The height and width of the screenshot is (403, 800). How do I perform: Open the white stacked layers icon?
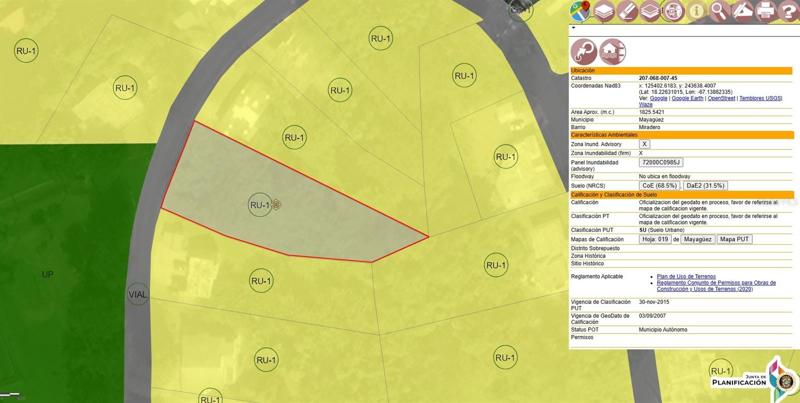pyautogui.click(x=604, y=11)
